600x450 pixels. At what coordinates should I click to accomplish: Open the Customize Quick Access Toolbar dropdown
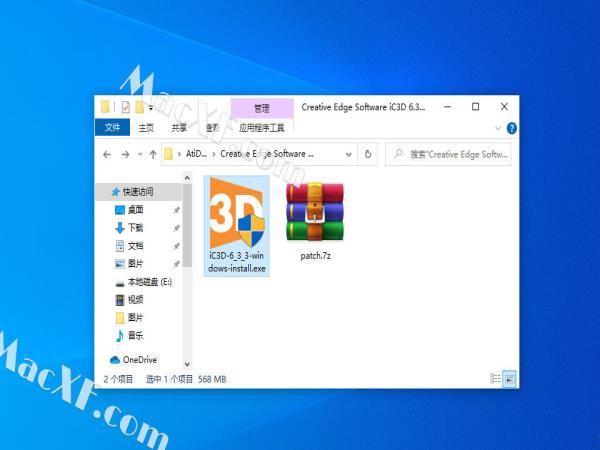[x=151, y=108]
